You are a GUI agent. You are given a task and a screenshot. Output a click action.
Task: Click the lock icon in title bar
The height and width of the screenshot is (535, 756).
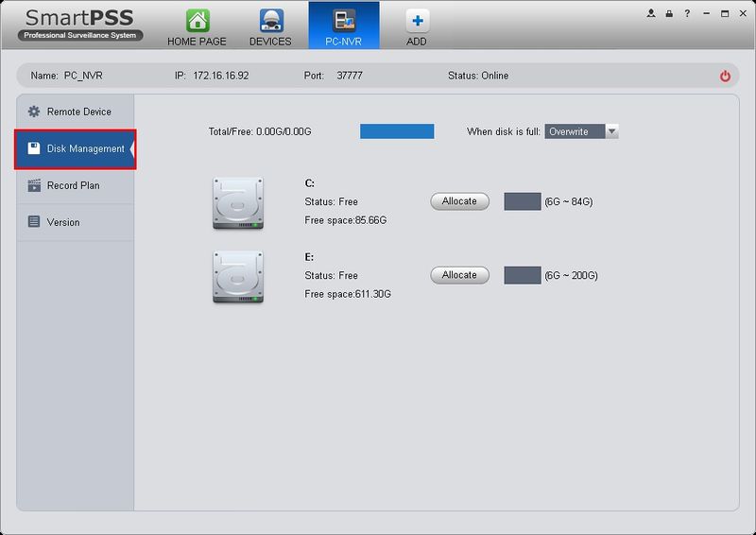(669, 14)
